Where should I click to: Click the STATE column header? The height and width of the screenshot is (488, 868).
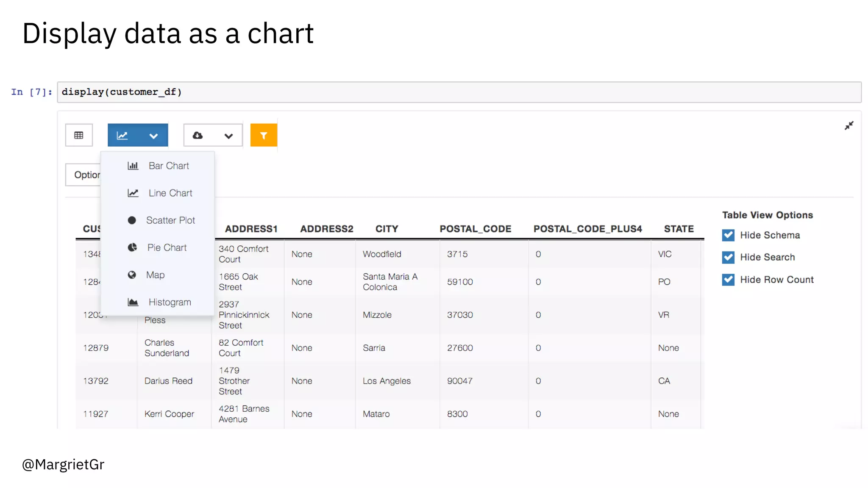pyautogui.click(x=679, y=229)
